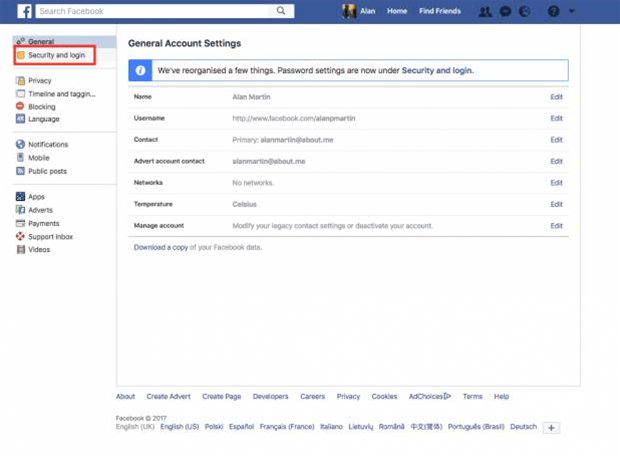Open Alan profile name link
This screenshot has height=456, width=620.
tap(367, 11)
